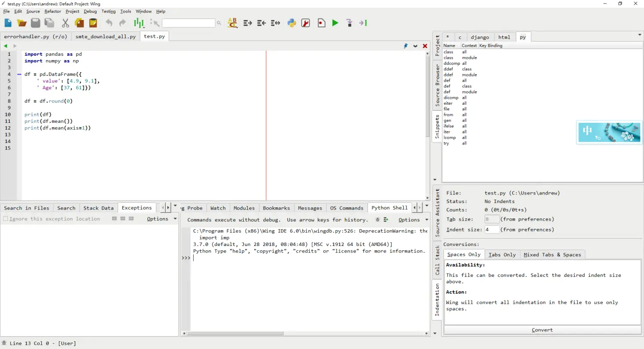Viewport: 644px width, 349px height.
Task: Click the magnifier beside toolbar search box
Action: tap(219, 23)
